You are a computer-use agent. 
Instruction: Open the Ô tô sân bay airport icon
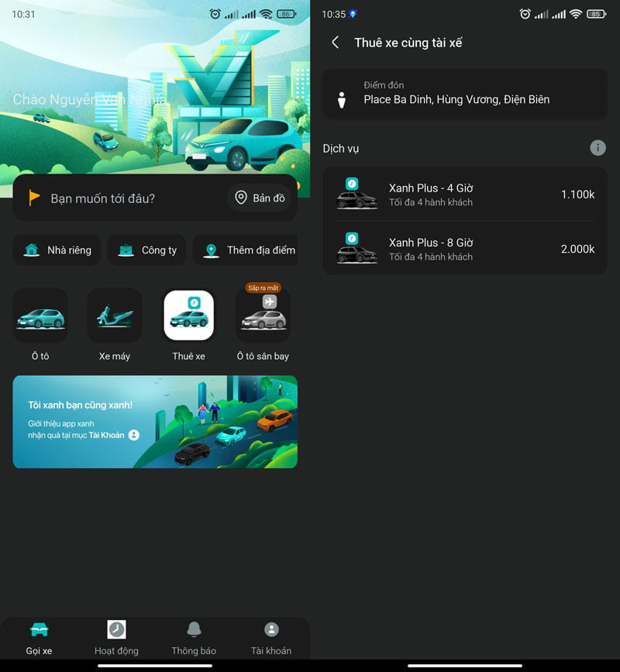pos(263,316)
